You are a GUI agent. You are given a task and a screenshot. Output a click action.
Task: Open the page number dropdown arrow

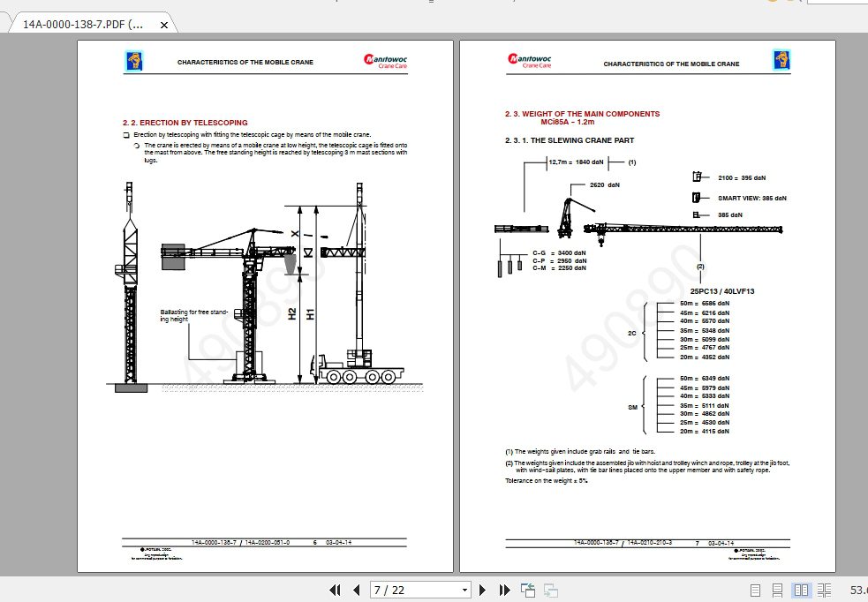[464, 590]
